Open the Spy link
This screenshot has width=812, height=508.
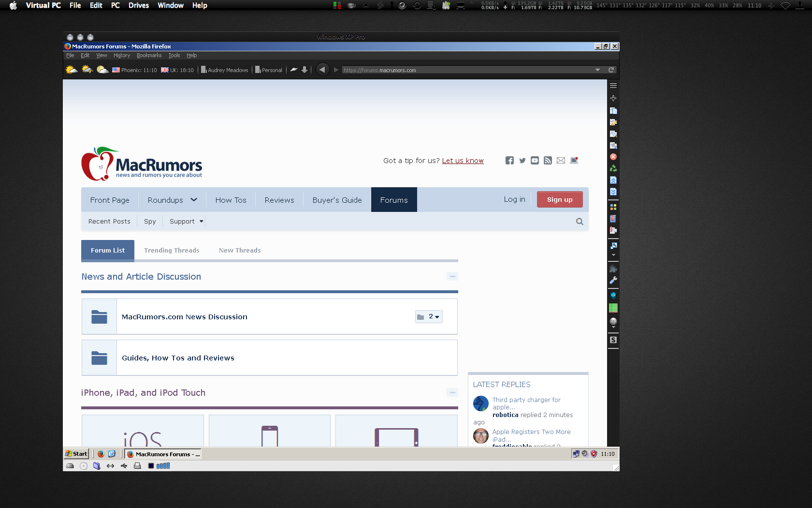pyautogui.click(x=150, y=222)
